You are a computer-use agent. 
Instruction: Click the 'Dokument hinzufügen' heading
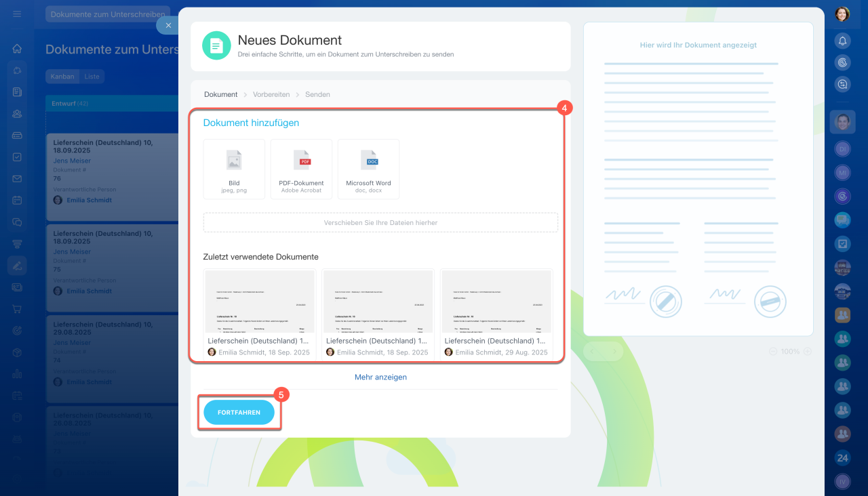251,123
